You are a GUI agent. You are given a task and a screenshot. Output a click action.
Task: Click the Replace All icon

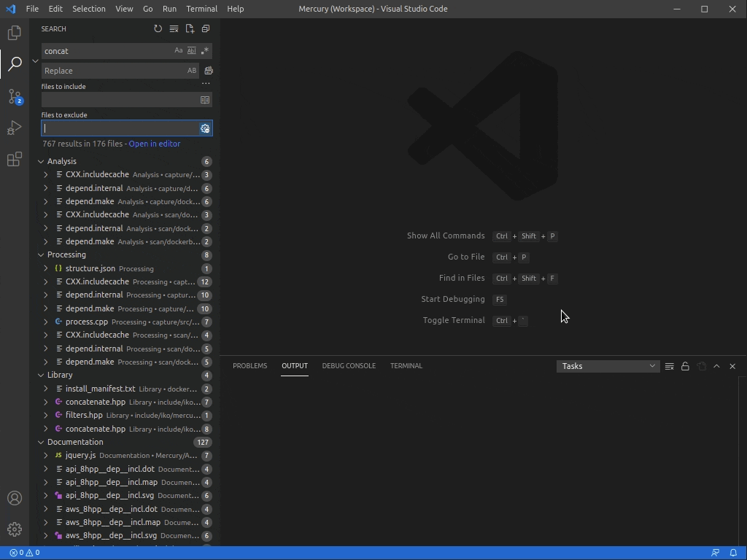[x=208, y=70]
